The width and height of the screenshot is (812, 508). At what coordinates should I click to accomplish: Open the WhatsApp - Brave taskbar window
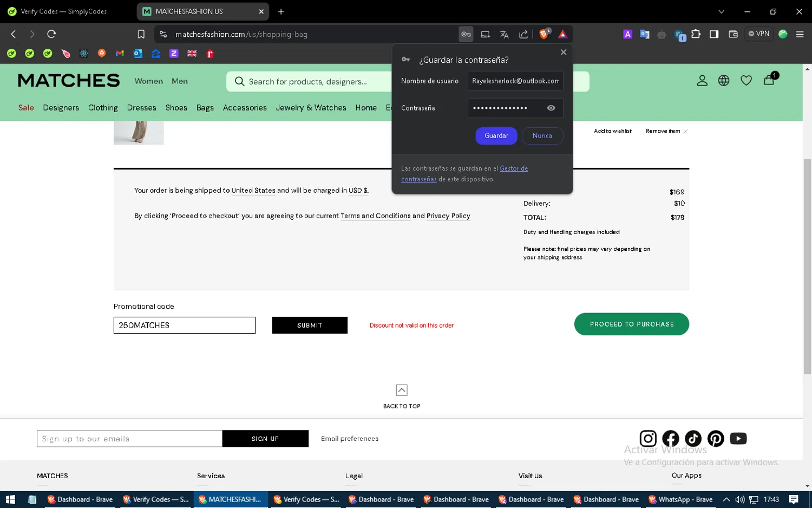pyautogui.click(x=680, y=499)
